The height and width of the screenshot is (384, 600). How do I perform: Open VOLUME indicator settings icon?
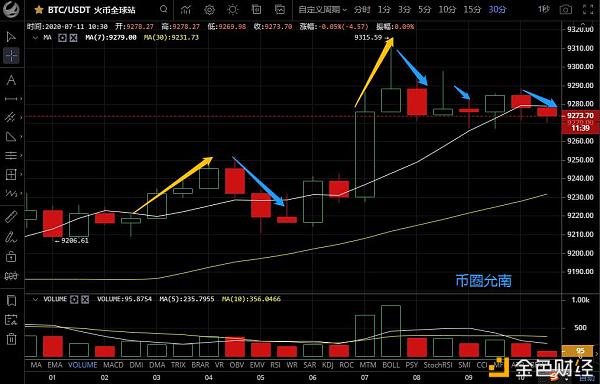click(74, 299)
